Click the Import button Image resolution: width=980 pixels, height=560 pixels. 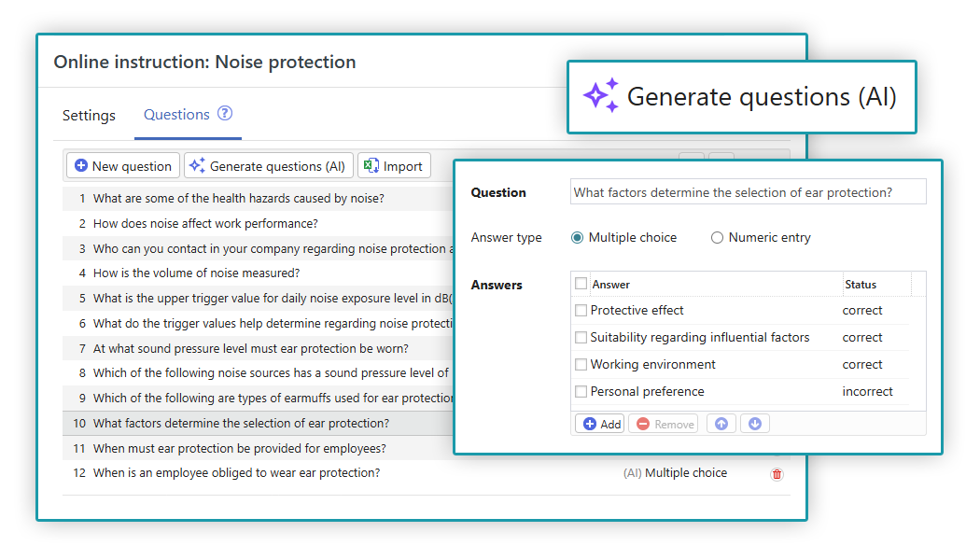[394, 165]
